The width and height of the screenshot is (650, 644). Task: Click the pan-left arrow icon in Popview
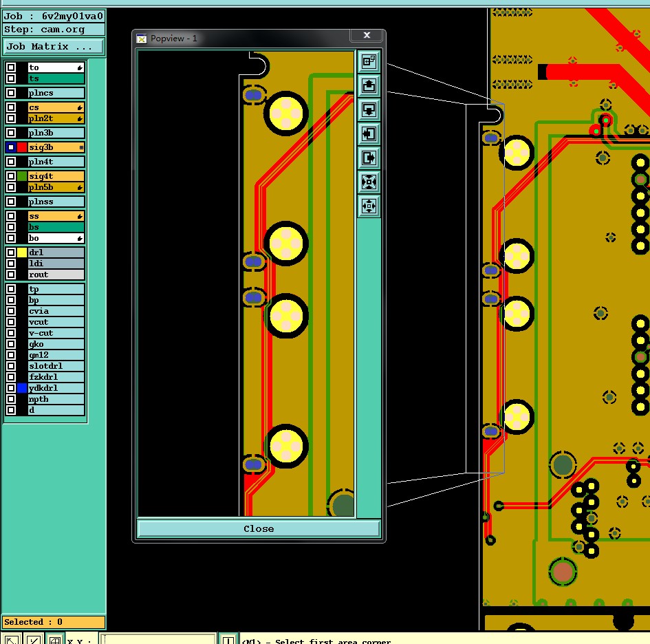click(369, 134)
